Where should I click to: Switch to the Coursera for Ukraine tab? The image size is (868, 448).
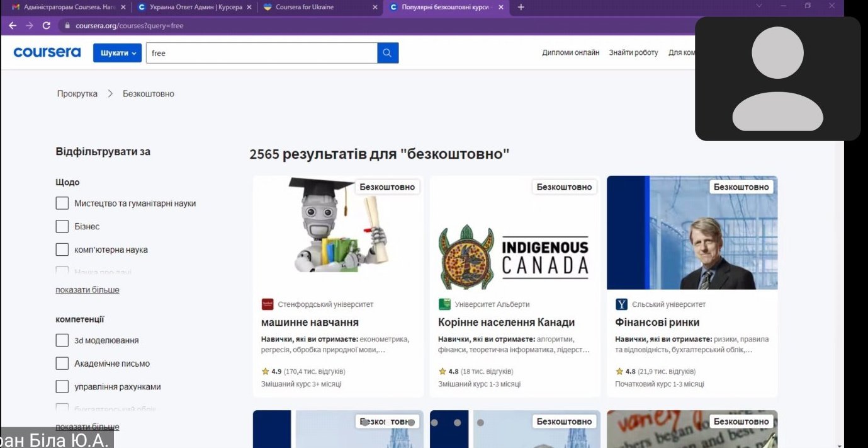coord(320,8)
